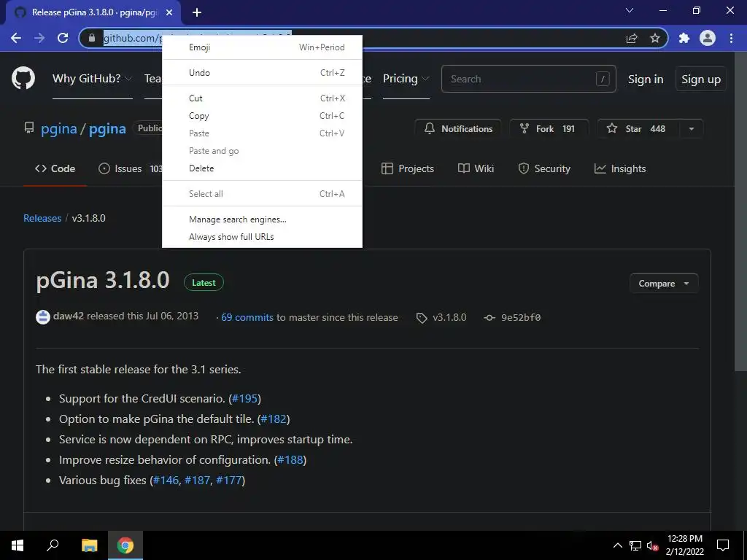Open the Code tab
The image size is (747, 560).
click(x=55, y=168)
